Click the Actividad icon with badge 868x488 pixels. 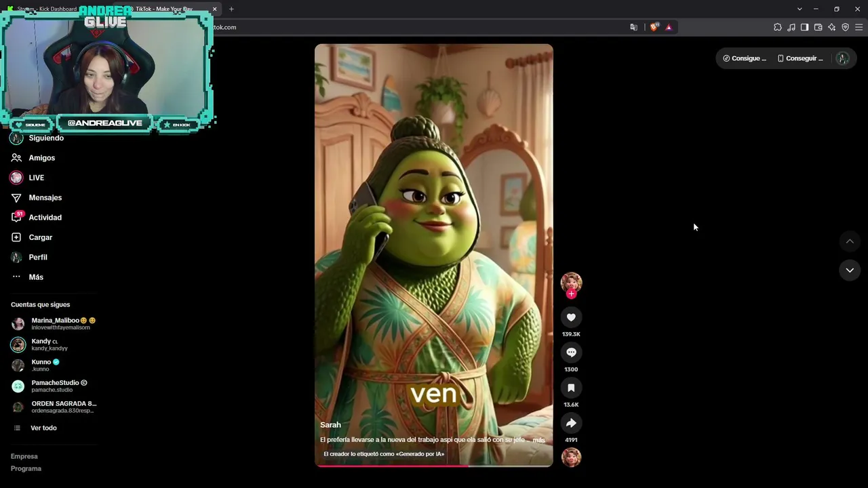16,218
